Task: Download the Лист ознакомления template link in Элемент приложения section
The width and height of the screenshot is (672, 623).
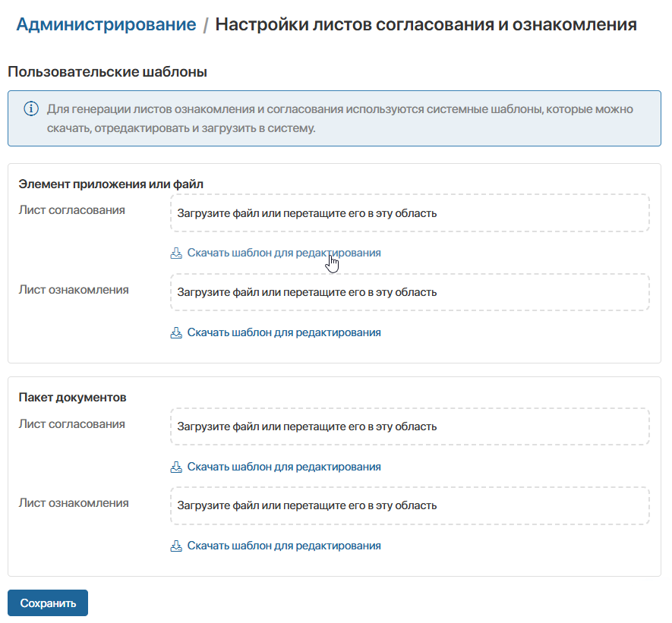Action: point(284,332)
